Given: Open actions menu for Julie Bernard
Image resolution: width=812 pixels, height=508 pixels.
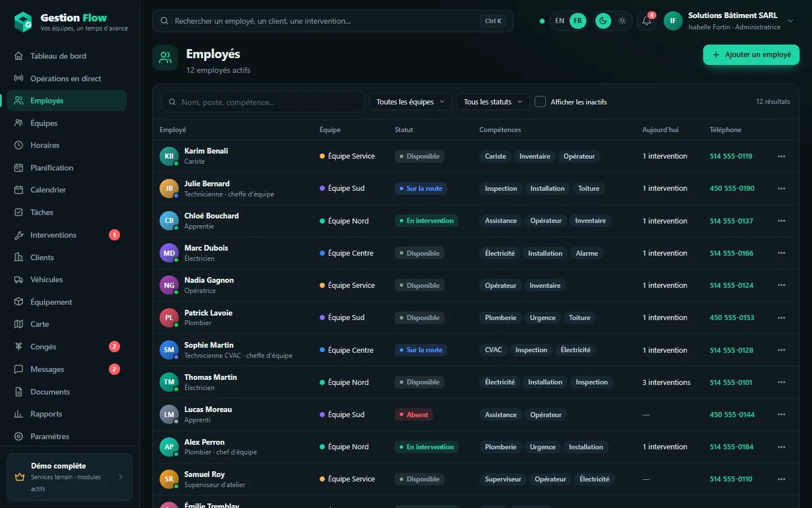Looking at the screenshot, I should [x=782, y=189].
